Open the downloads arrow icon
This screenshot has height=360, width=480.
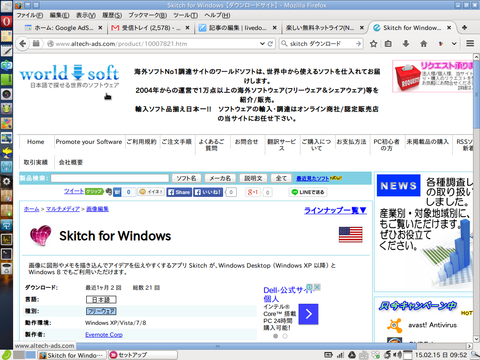click(406, 44)
